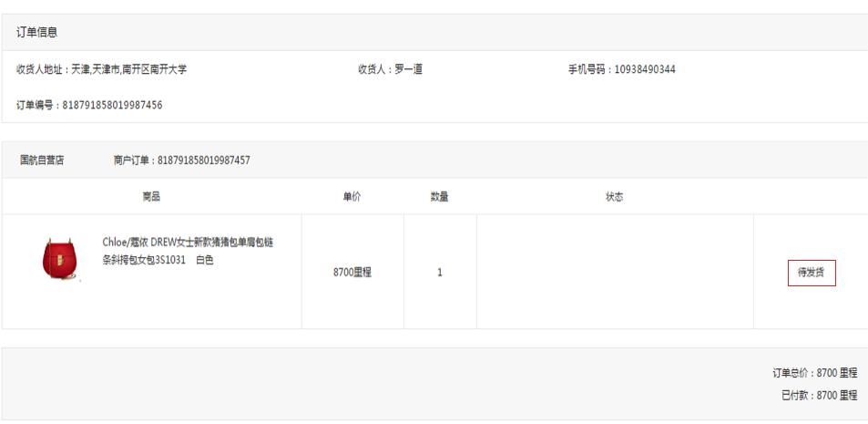Click the 单价 column header
The image size is (868, 424).
352,197
